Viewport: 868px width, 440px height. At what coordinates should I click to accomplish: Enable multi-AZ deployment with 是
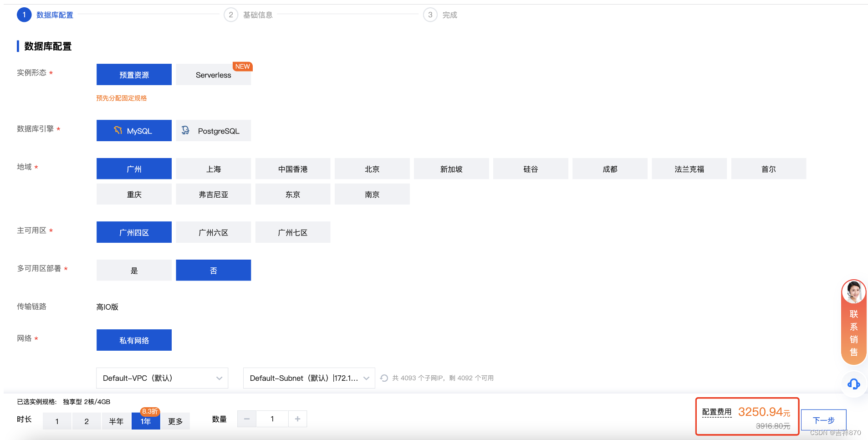coord(134,271)
